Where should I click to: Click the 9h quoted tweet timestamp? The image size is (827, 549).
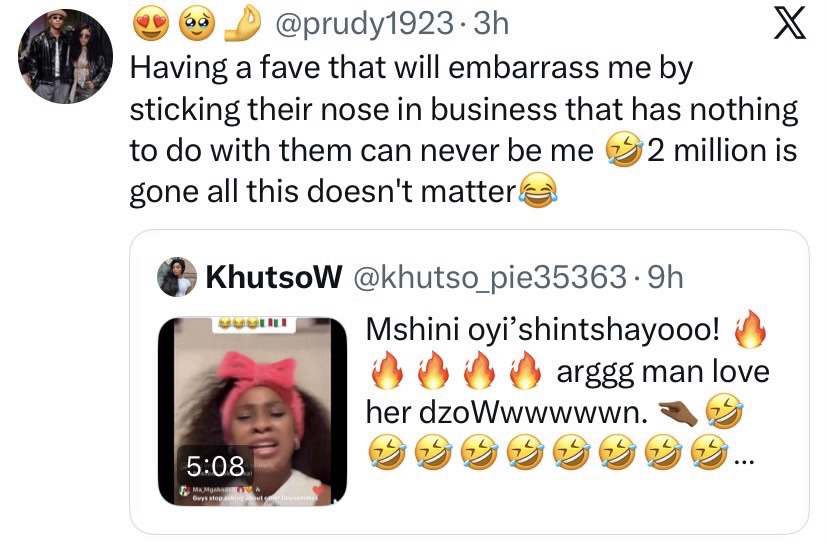pos(662,278)
